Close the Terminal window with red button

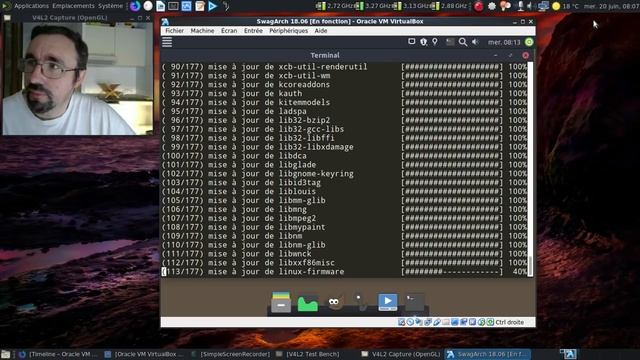[x=525, y=55]
